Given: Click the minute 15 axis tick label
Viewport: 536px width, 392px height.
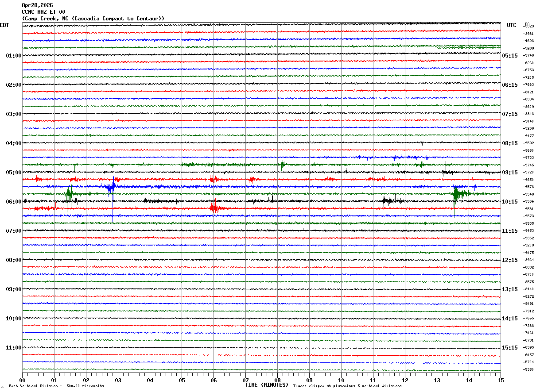Looking at the screenshot, I should [x=501, y=380].
